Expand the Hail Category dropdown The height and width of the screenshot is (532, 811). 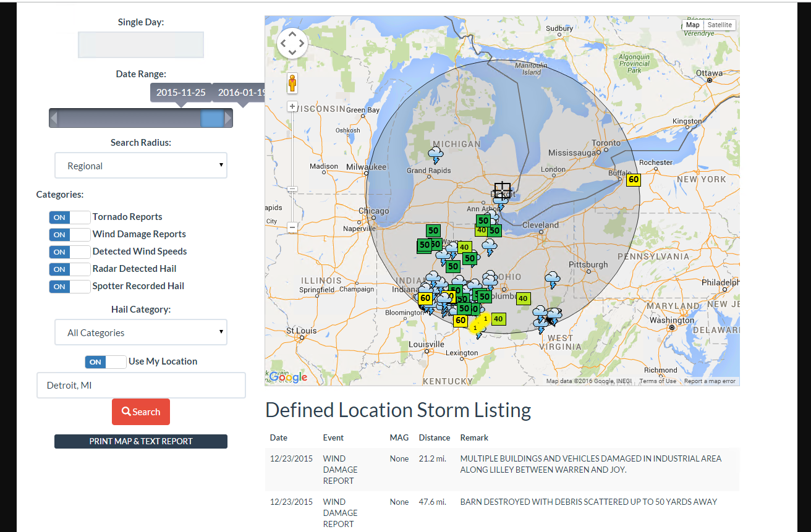pos(141,332)
